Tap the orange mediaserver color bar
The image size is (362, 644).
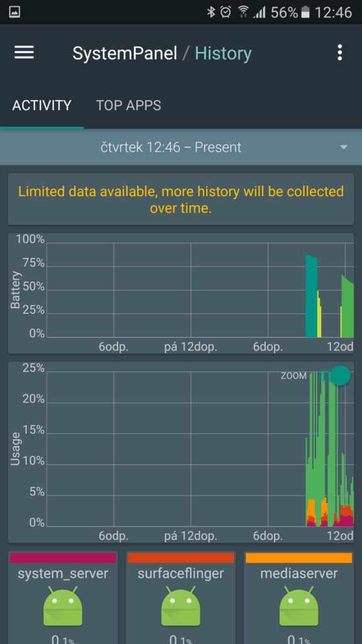(299, 558)
